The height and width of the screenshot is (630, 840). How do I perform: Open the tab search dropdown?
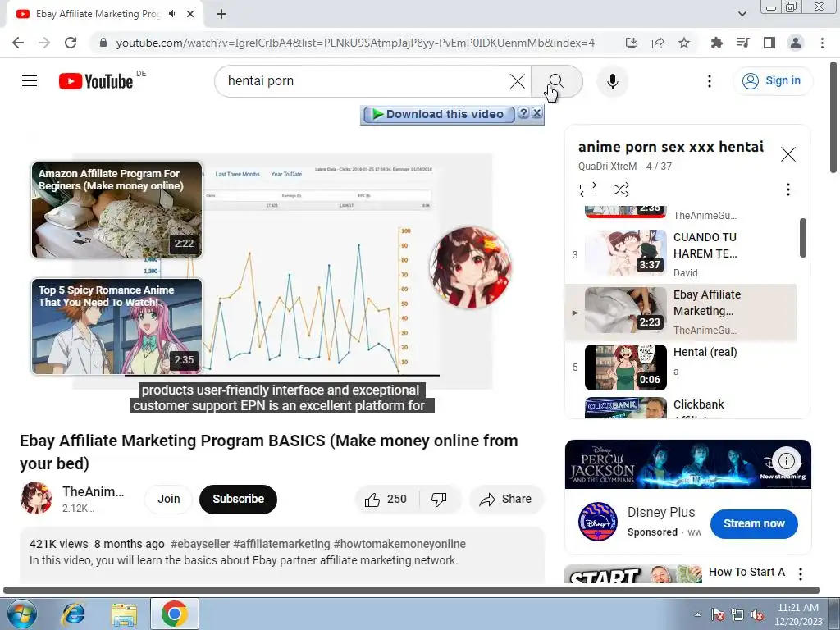tap(742, 14)
